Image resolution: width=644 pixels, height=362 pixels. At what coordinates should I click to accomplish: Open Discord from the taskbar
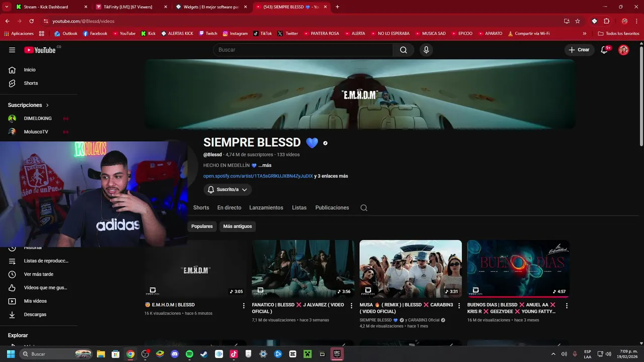[x=175, y=354]
